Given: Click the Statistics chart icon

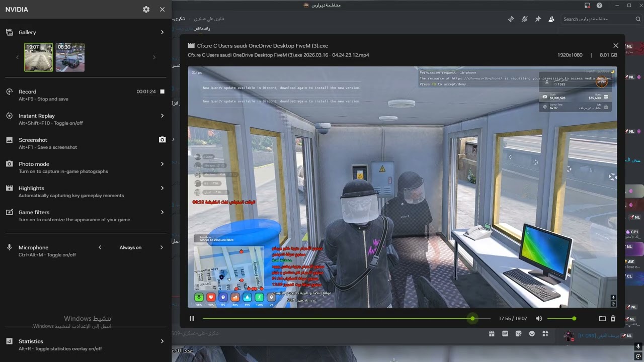Looking at the screenshot, I should point(9,341).
